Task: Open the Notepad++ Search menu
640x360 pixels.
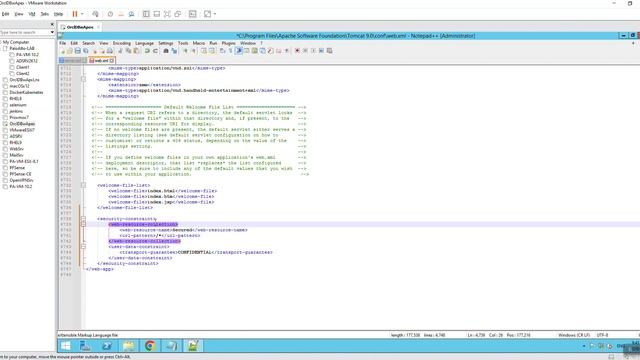Action: coord(89,43)
